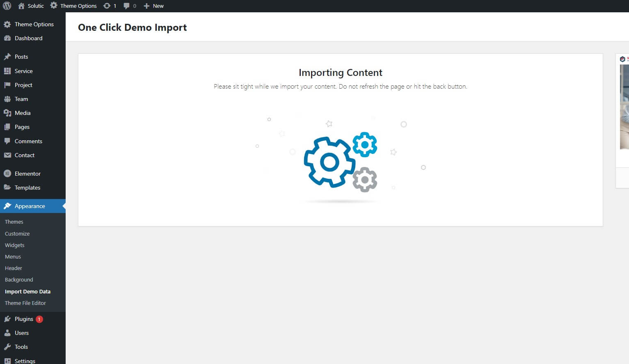Go to the Themes submenu

(14, 222)
